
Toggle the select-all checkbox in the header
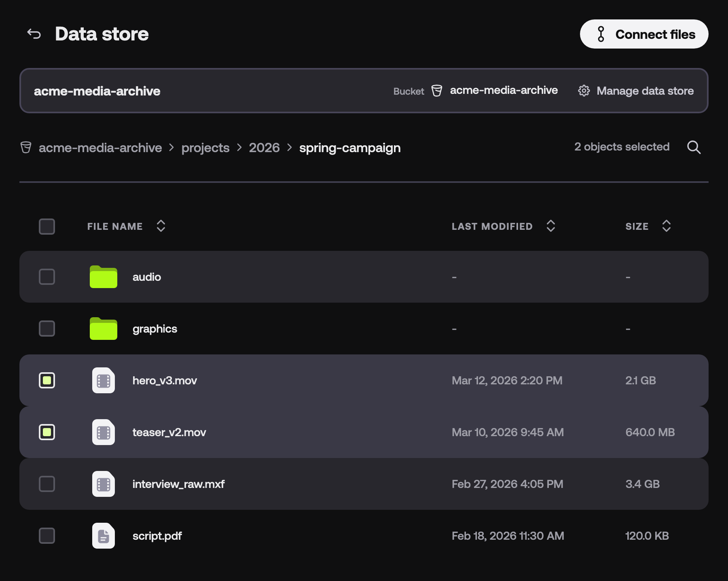(47, 227)
